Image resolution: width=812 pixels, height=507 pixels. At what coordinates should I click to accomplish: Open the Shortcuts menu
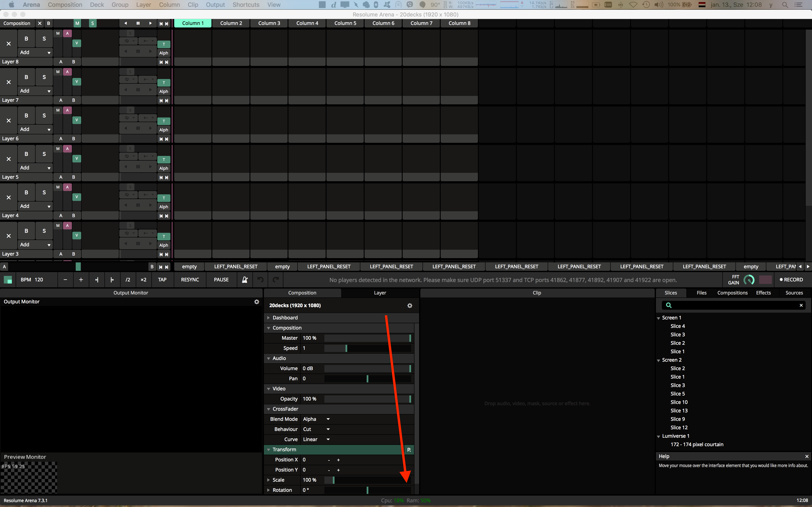coord(246,5)
